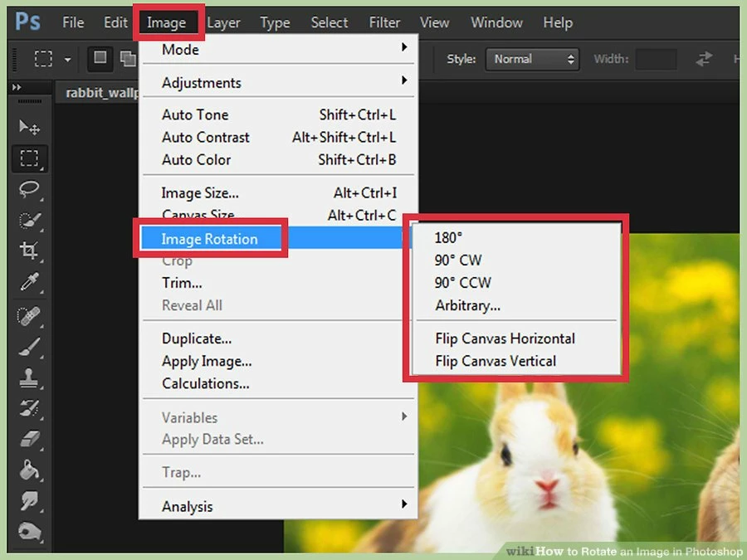
Task: Open the Window menu
Action: [497, 22]
